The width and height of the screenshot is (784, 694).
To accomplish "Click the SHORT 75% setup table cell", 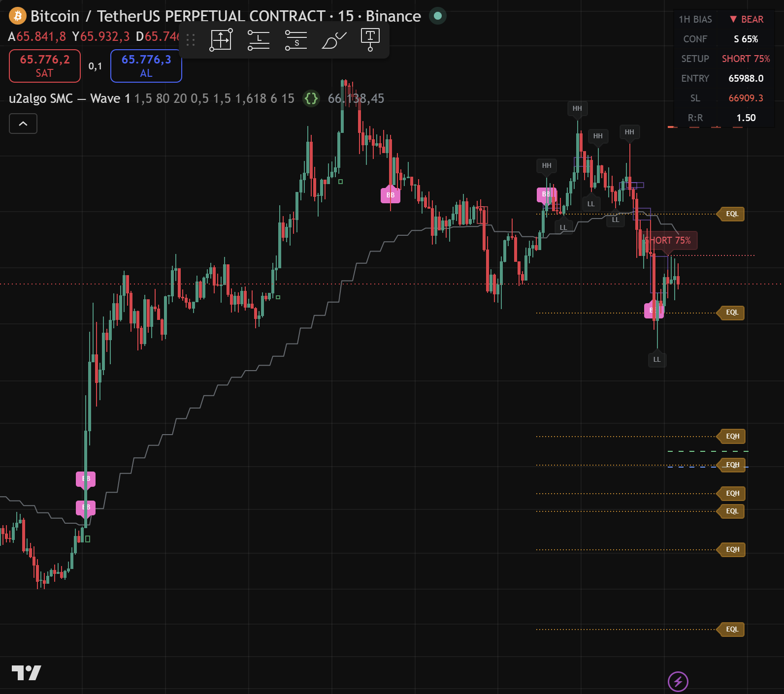I will click(x=746, y=59).
